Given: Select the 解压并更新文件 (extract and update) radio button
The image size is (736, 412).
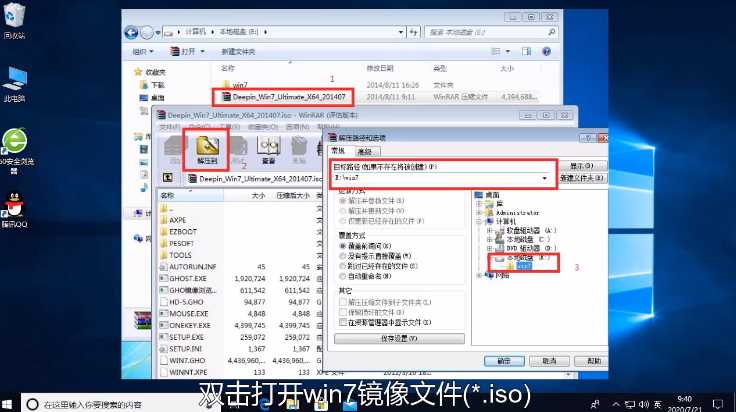Looking at the screenshot, I should tap(343, 211).
